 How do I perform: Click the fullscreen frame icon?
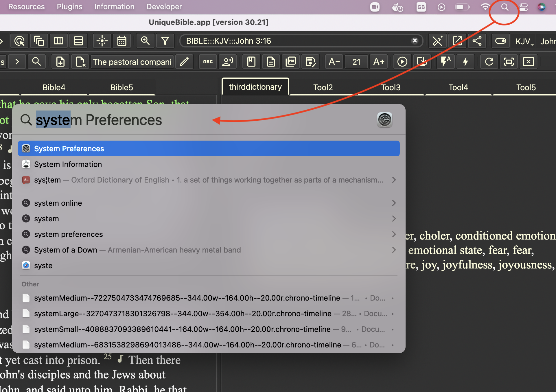(509, 62)
